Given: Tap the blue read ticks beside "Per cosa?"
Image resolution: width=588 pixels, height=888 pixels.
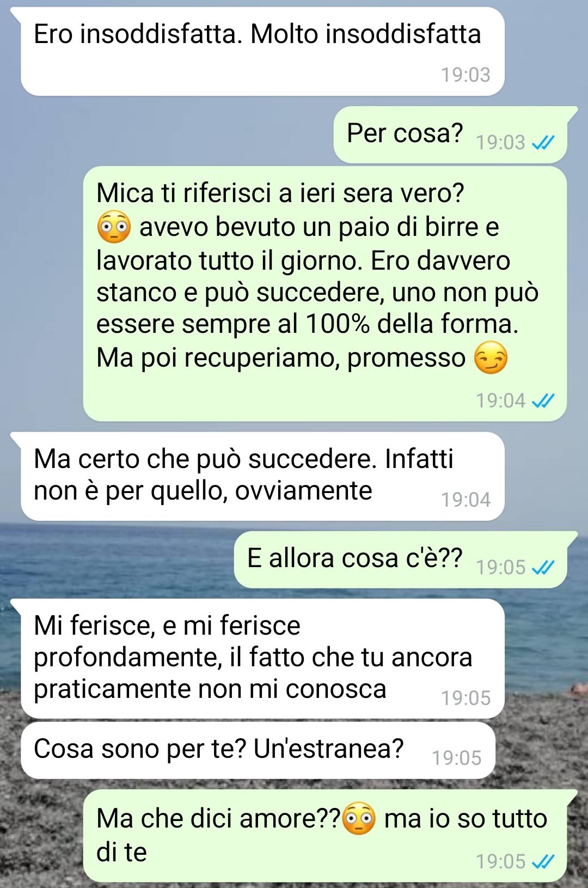Looking at the screenshot, I should click(x=543, y=143).
